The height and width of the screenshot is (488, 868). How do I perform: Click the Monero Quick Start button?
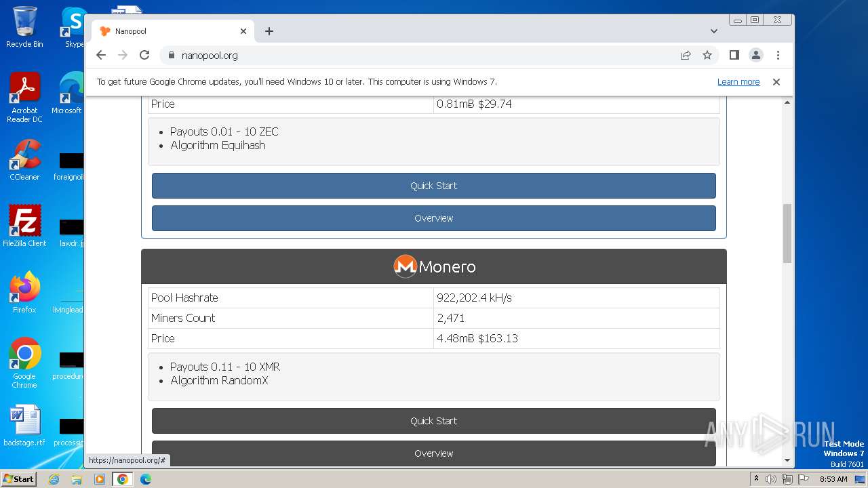coord(434,421)
